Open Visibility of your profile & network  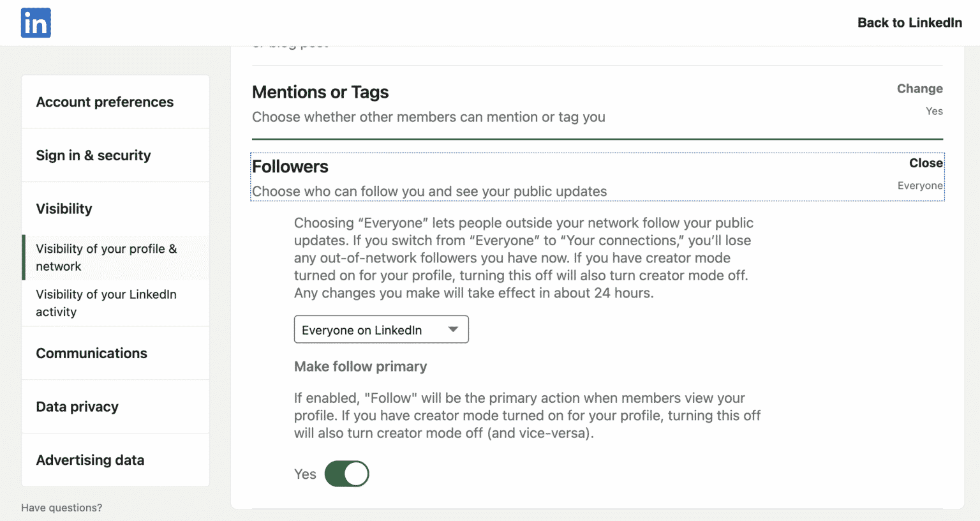(107, 257)
